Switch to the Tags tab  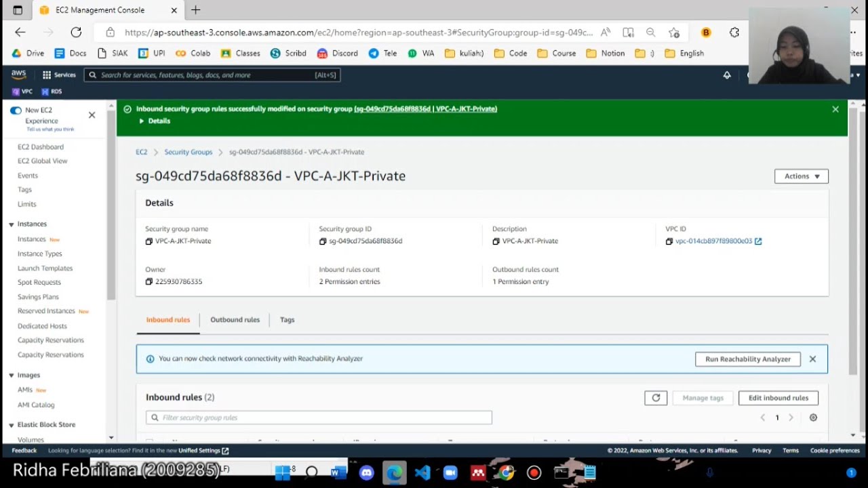pos(288,320)
